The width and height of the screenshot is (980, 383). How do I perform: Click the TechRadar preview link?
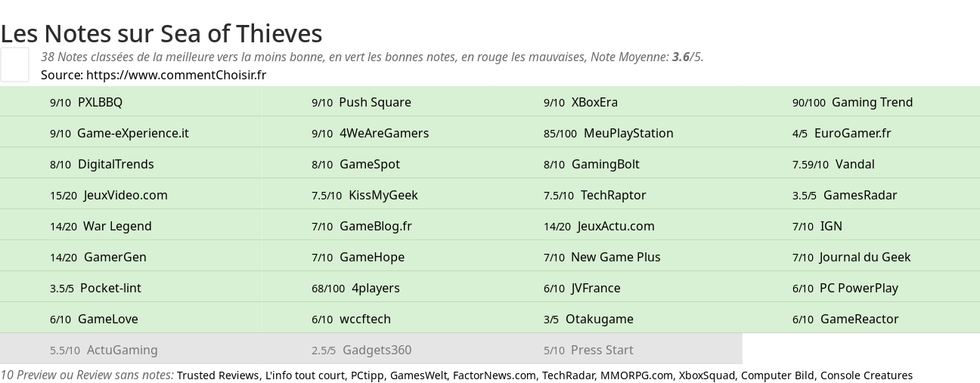tap(568, 375)
